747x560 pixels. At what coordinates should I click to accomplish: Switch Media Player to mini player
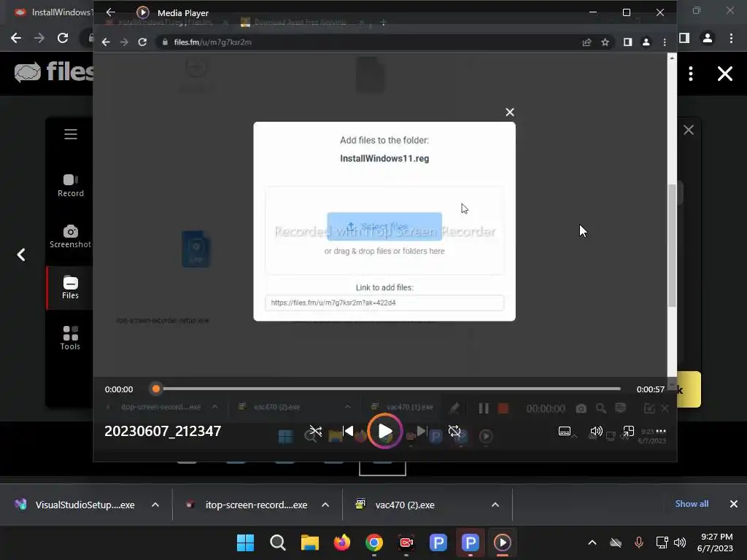[628, 432]
